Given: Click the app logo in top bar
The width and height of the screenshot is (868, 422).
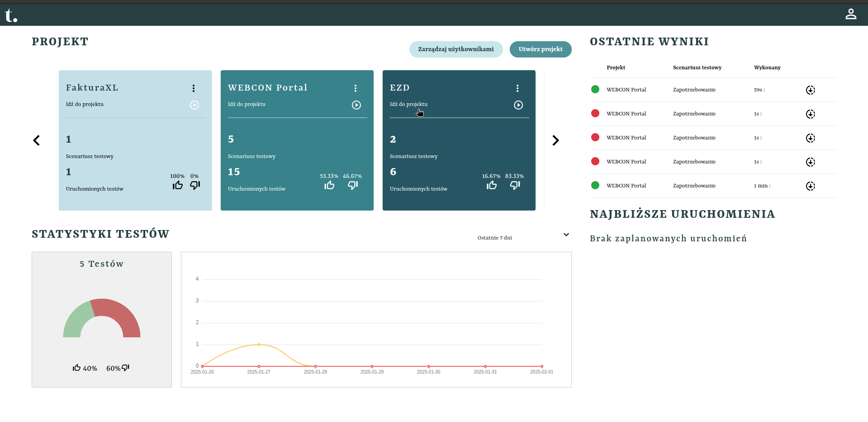Looking at the screenshot, I should click(11, 16).
